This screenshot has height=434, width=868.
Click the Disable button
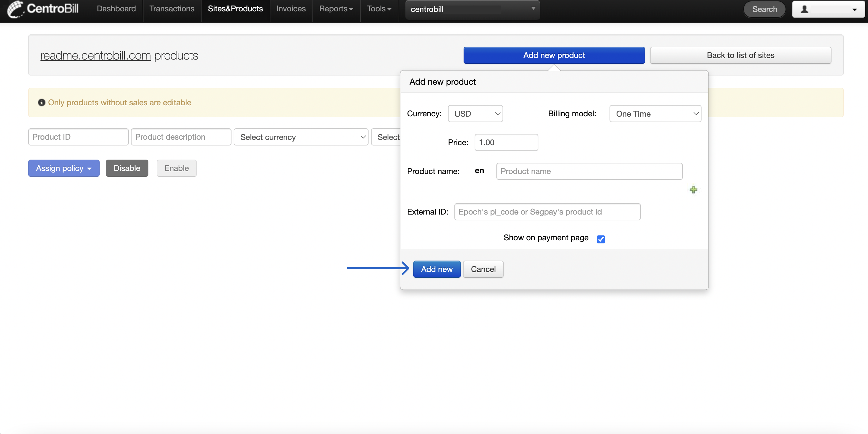[127, 168]
